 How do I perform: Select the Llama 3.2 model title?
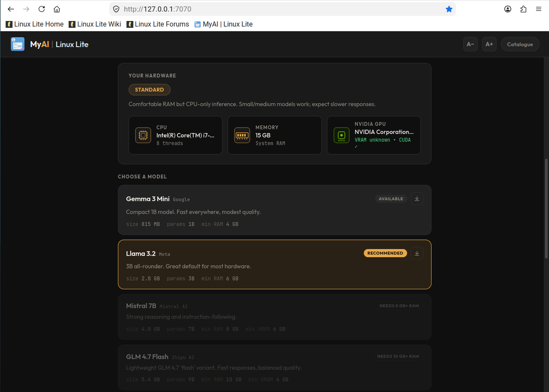coord(141,254)
